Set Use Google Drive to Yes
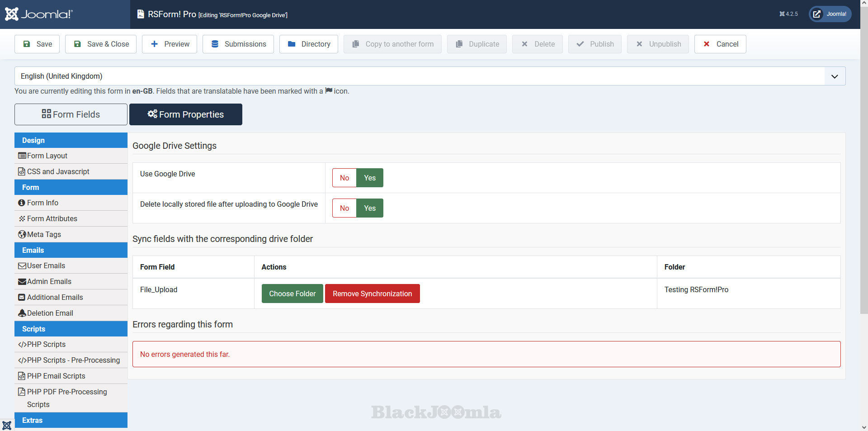Image resolution: width=868 pixels, height=431 pixels. point(369,178)
